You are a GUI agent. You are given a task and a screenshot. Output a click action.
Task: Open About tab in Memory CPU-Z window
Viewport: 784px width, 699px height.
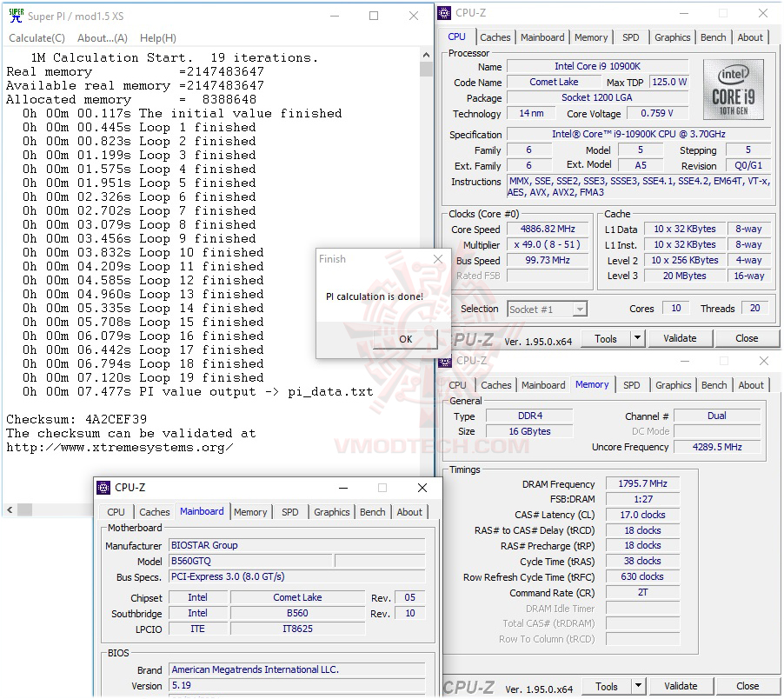pos(751,385)
